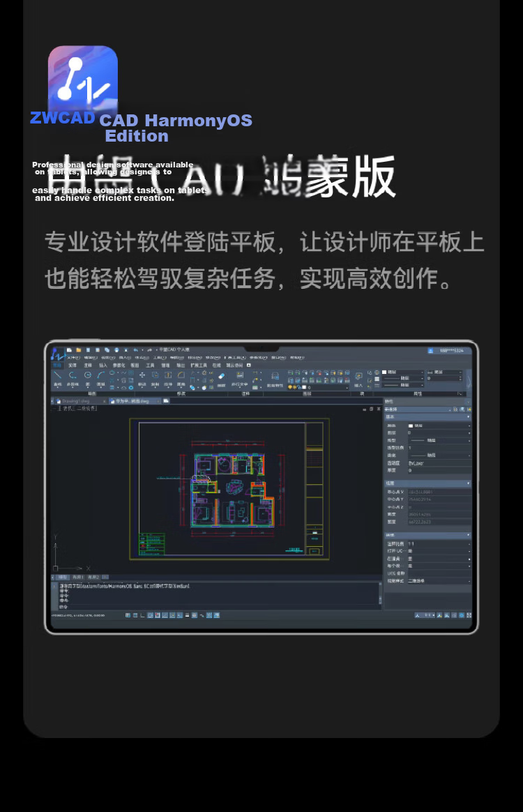523x812 pixels.
Task: Choose the Copy (复制) tool
Action: (x=155, y=379)
